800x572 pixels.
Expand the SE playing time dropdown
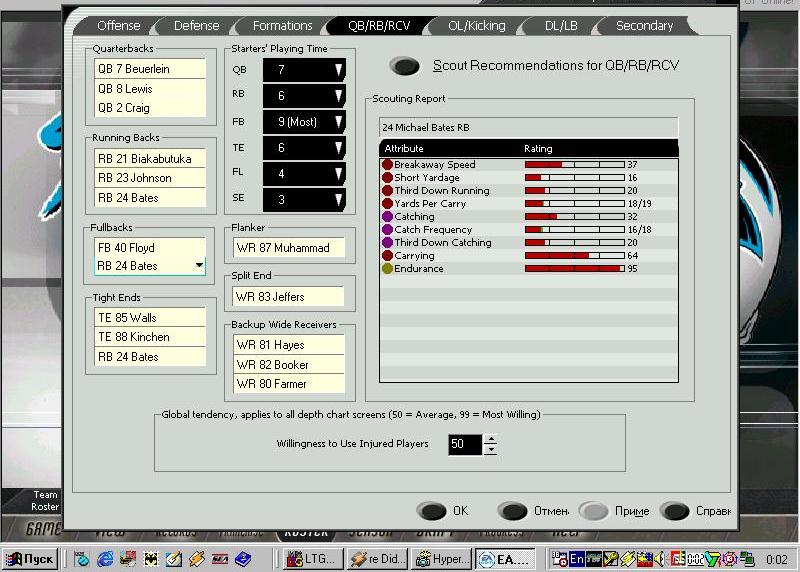point(338,200)
